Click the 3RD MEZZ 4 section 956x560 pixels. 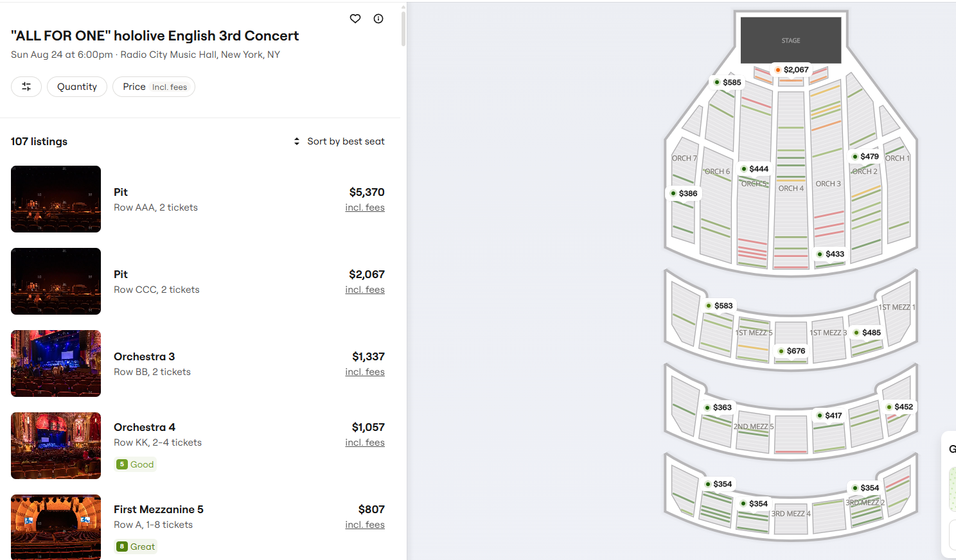click(x=791, y=518)
